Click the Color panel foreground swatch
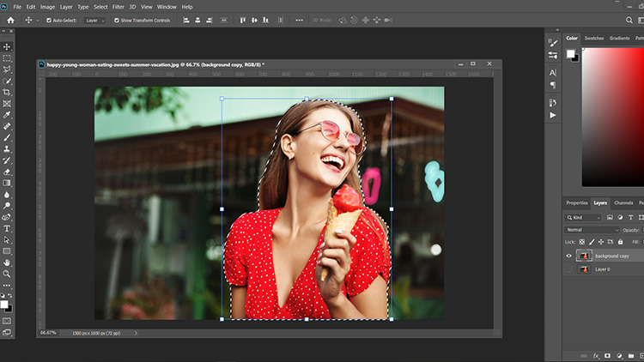The image size is (644, 362). (570, 54)
